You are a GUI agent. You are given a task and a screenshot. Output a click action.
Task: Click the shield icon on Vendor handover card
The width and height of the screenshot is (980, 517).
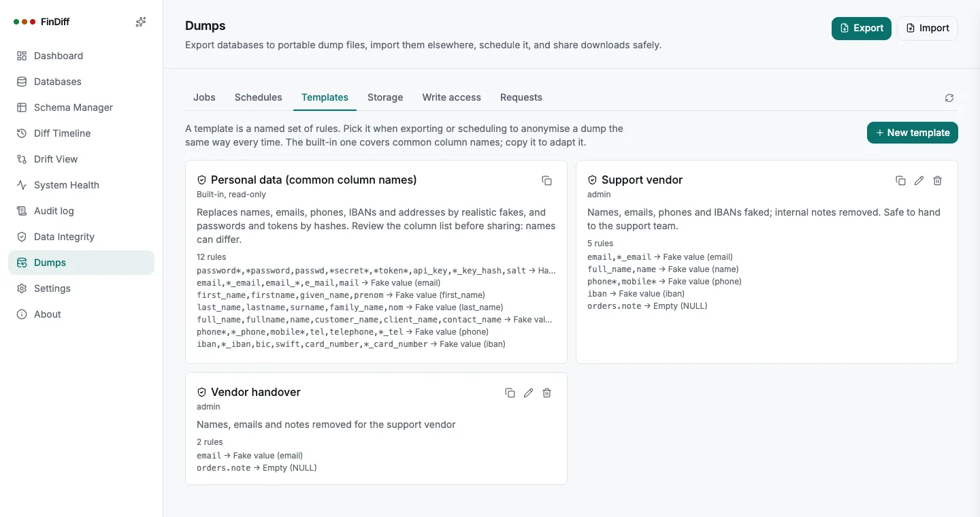tap(201, 393)
